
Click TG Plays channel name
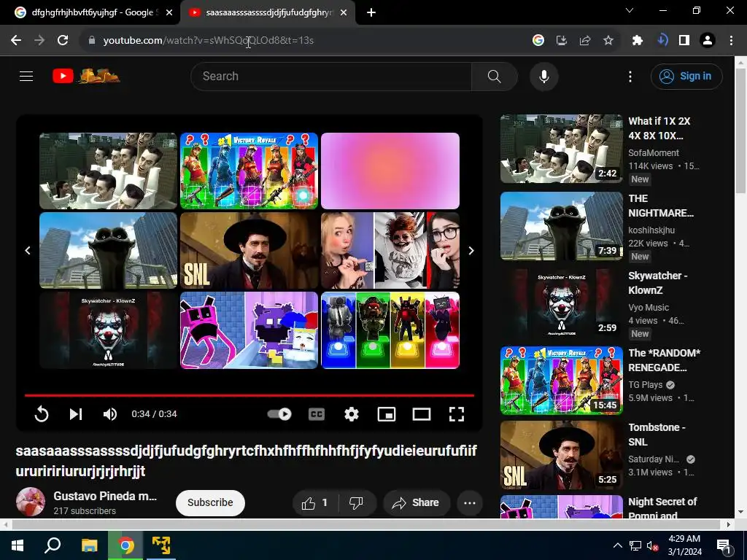pyautogui.click(x=646, y=385)
